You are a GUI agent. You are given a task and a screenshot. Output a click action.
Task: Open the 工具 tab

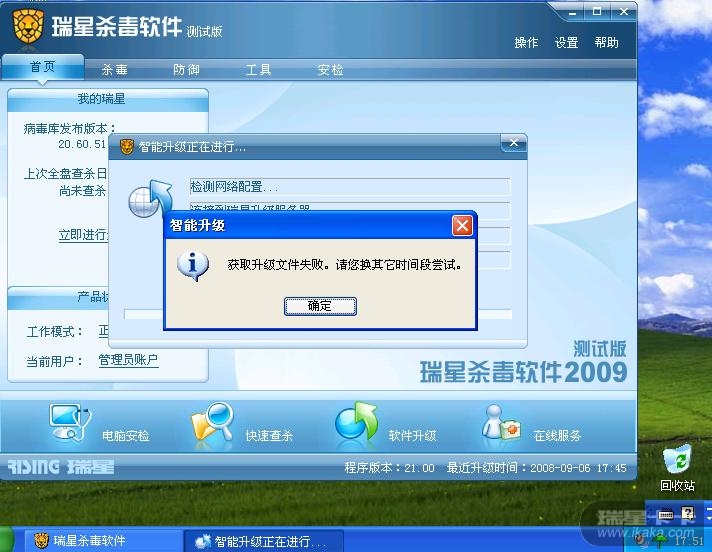258,69
